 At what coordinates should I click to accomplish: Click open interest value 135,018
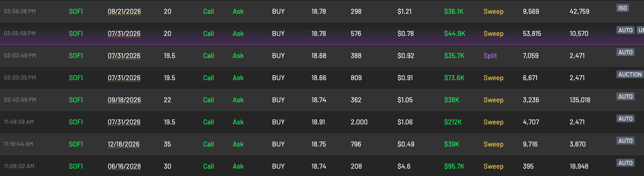point(580,100)
